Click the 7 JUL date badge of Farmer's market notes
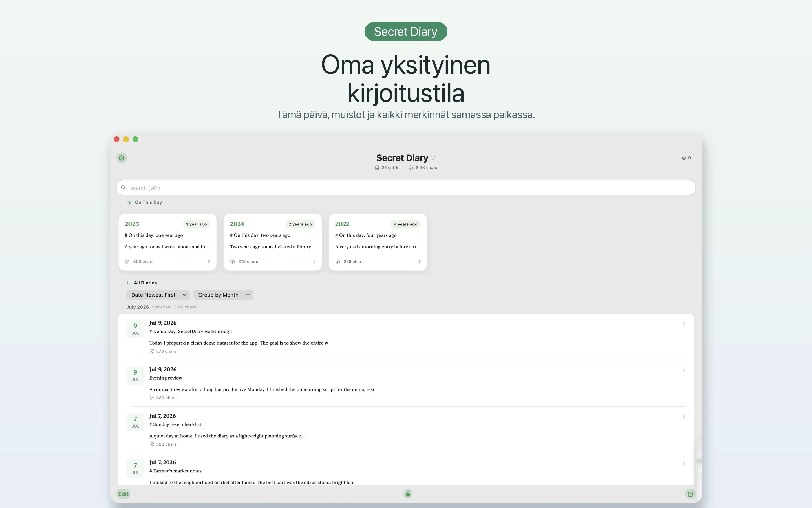 coord(135,468)
